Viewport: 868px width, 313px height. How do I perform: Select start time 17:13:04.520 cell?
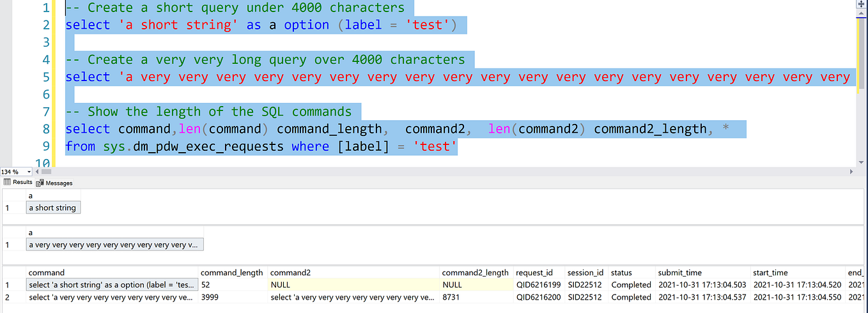click(797, 285)
